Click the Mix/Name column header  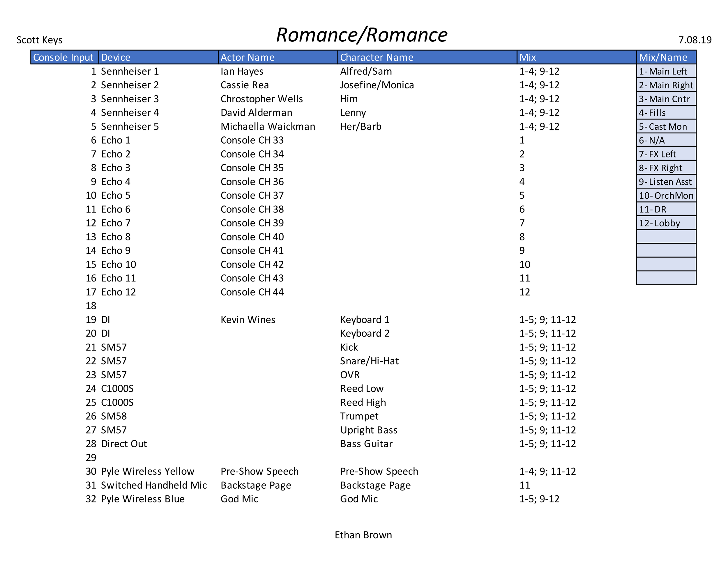point(663,57)
